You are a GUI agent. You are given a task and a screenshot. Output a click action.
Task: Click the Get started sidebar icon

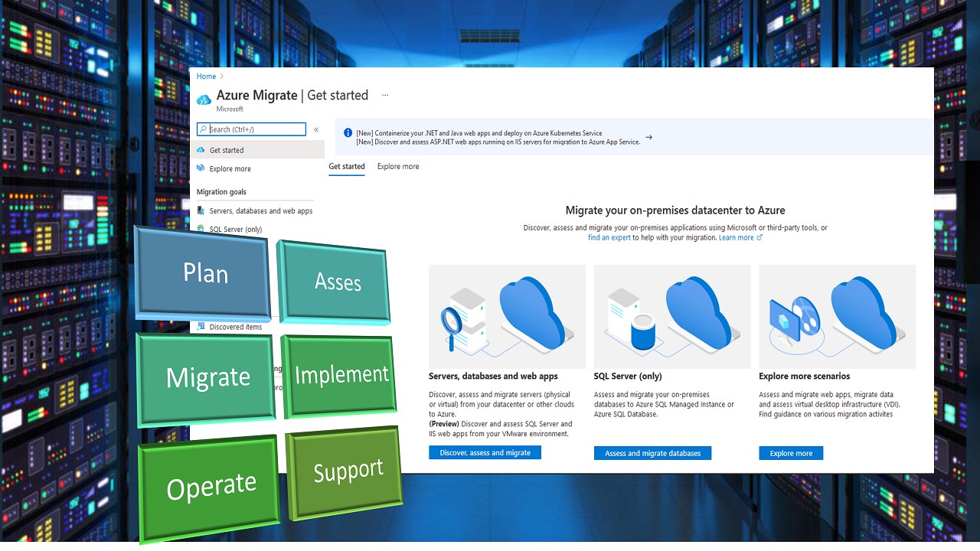tap(201, 150)
